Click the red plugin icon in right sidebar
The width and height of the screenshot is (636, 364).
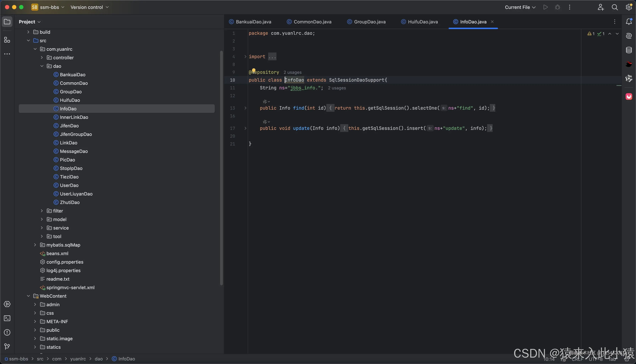pos(629,96)
